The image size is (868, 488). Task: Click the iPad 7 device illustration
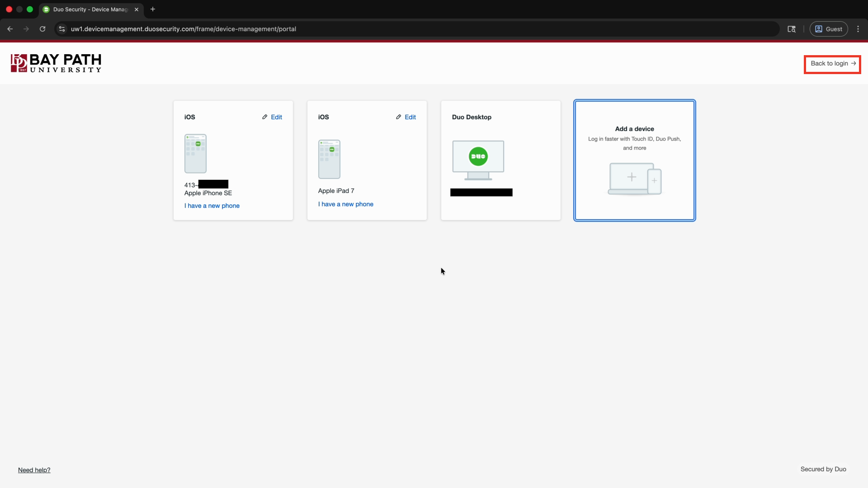click(x=329, y=159)
